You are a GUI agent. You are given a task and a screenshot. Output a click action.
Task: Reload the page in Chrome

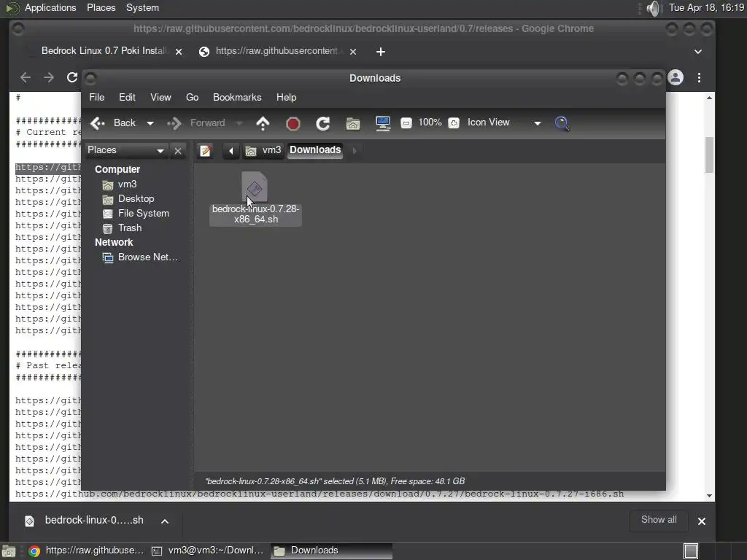(72, 77)
